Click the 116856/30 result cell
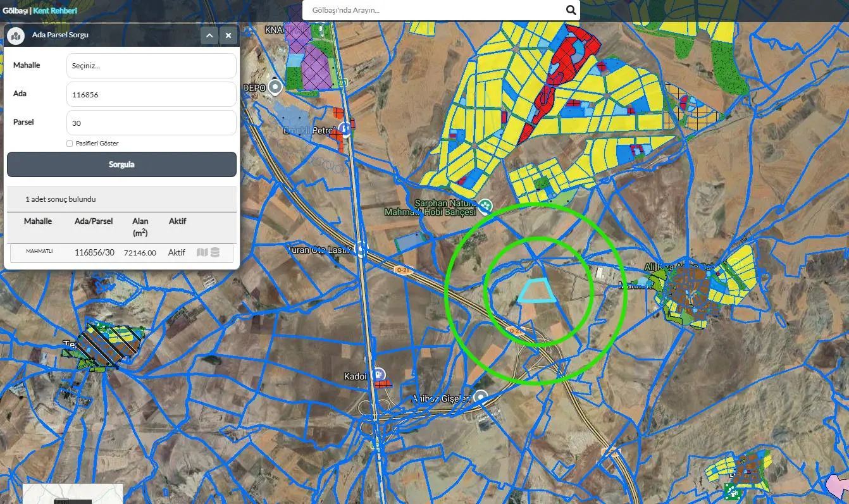This screenshot has height=504, width=849. click(94, 252)
